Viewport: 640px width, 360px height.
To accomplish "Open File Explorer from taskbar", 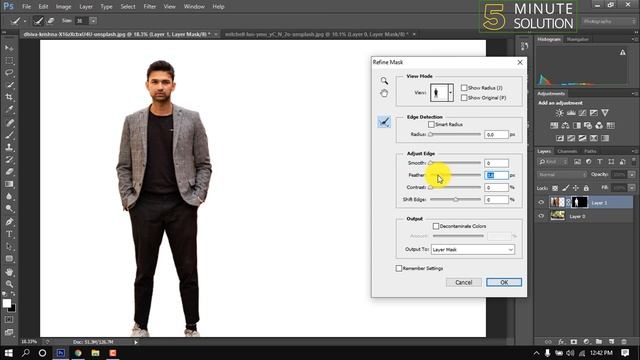I will [96, 353].
